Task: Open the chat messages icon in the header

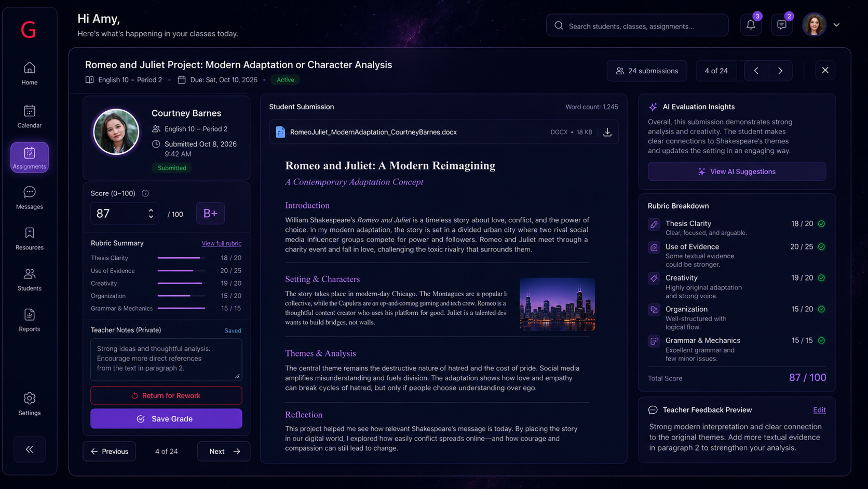Action: [782, 25]
